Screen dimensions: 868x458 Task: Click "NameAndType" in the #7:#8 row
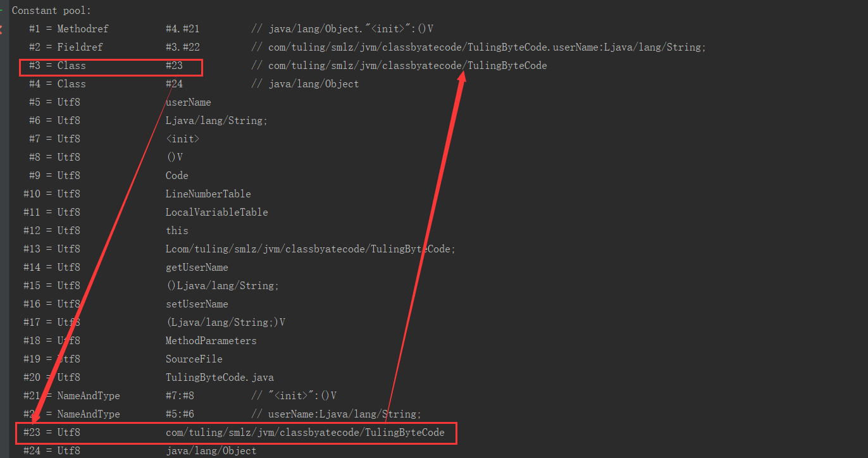click(x=89, y=395)
